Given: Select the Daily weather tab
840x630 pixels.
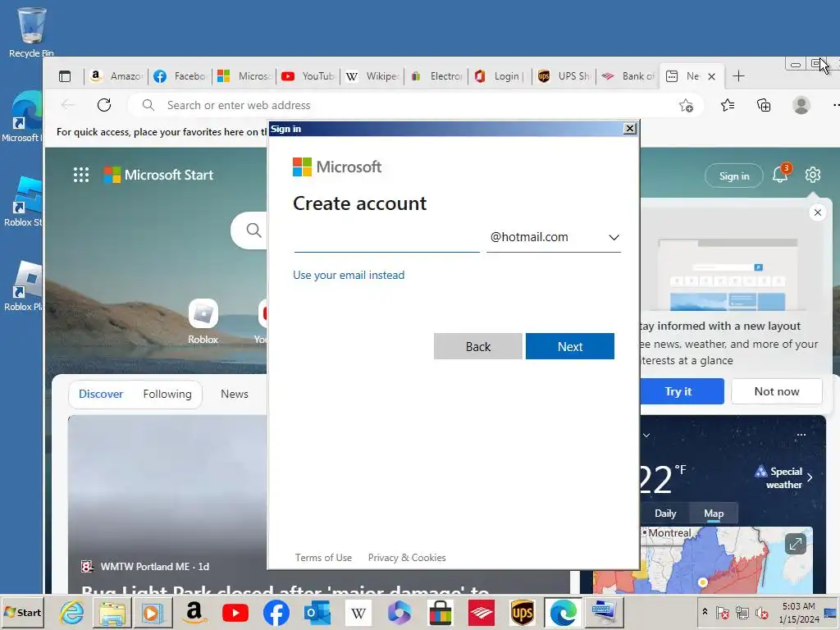Looking at the screenshot, I should 665,514.
